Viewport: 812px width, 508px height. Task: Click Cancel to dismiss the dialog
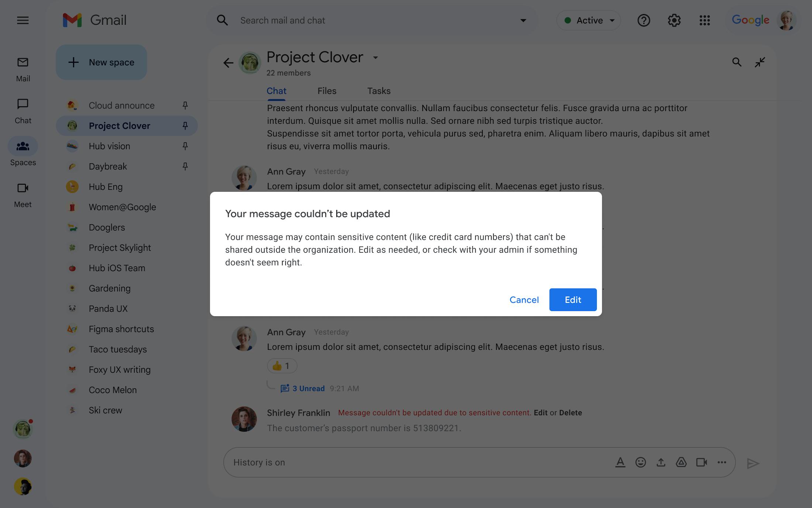[x=524, y=299]
